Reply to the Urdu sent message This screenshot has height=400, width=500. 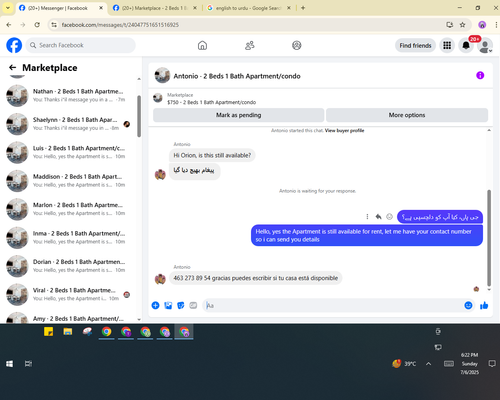[378, 217]
